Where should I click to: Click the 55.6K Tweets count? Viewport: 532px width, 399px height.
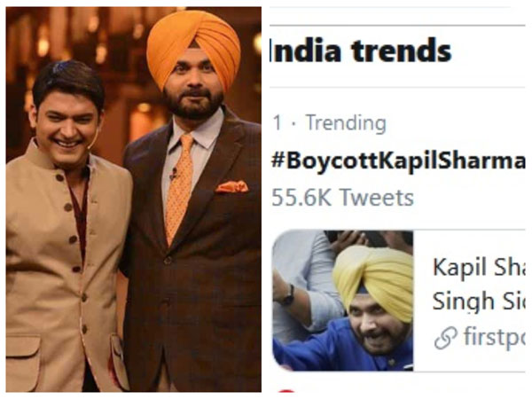[343, 197]
